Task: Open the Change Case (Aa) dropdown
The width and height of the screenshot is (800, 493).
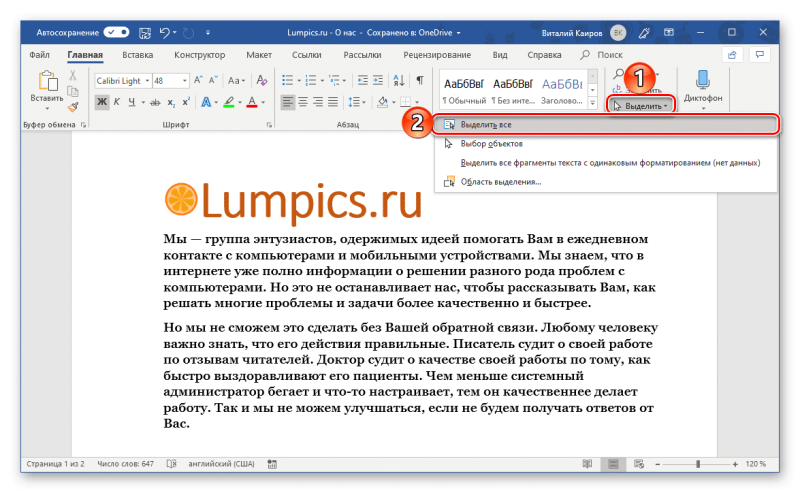Action: coord(236,81)
